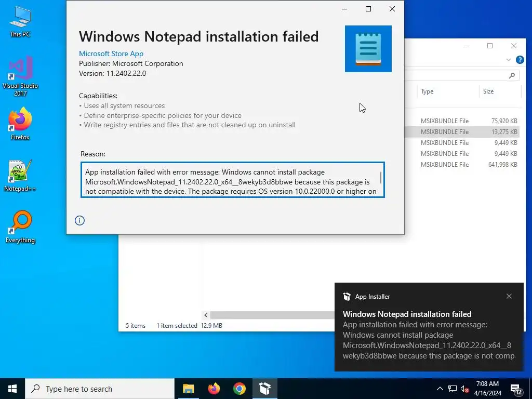Open Notepad++ desktop shortcut

pos(20,176)
